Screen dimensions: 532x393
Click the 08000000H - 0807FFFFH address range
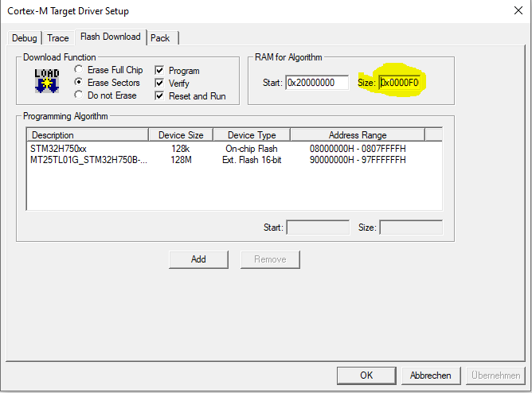[358, 149]
